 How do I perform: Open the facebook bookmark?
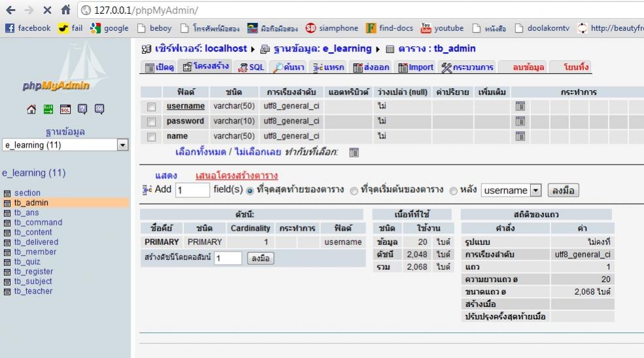tap(27, 28)
